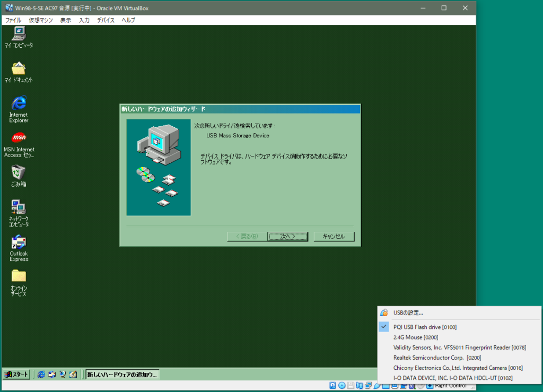Detach the checked PQI USB Flash drive
This screenshot has height=392, width=543.
(x=425, y=327)
